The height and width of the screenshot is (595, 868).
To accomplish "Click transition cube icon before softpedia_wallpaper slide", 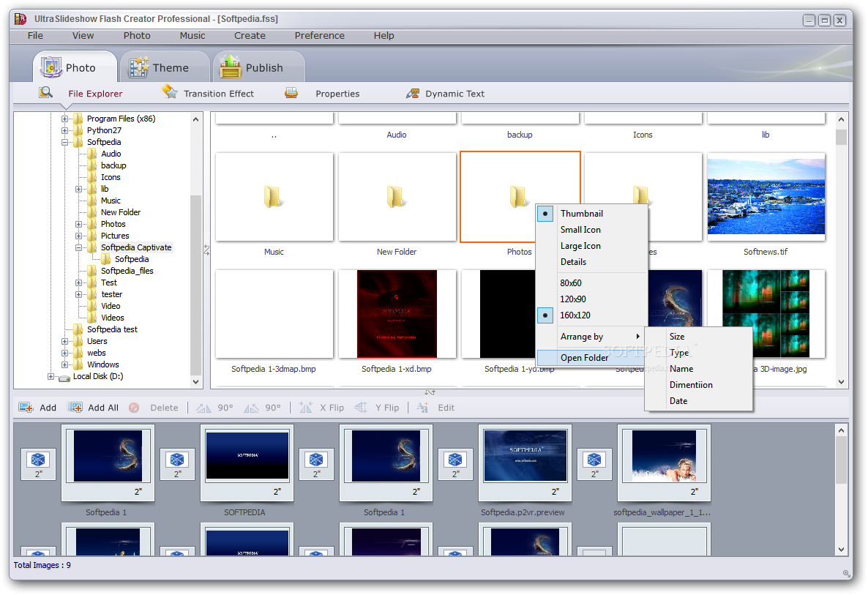I will (594, 460).
